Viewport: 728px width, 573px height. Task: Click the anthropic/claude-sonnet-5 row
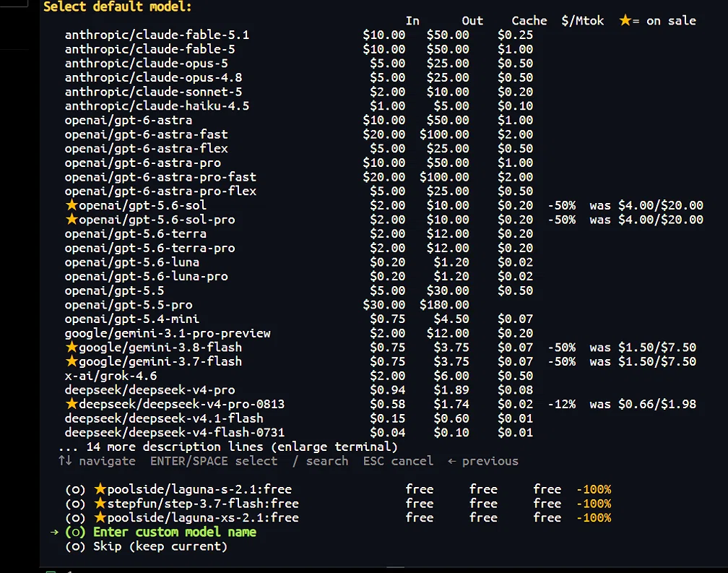pyautogui.click(x=299, y=92)
